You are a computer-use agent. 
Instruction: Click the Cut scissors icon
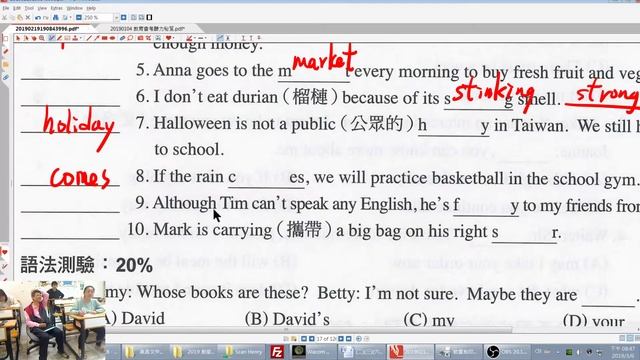click(4, 18)
